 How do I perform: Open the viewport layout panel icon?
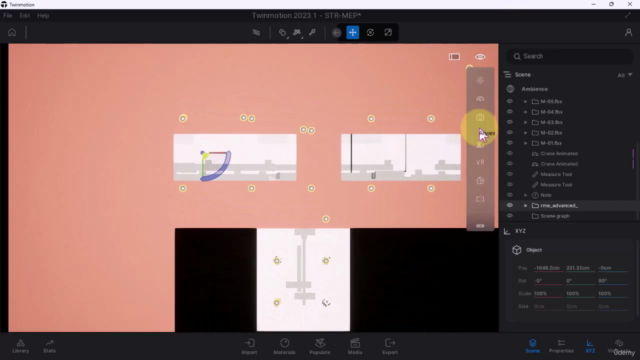point(454,56)
